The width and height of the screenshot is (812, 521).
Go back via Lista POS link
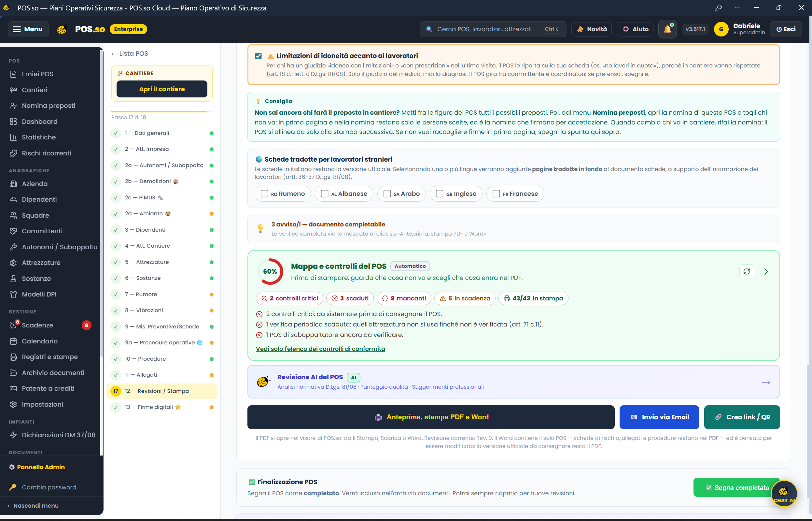coord(130,53)
